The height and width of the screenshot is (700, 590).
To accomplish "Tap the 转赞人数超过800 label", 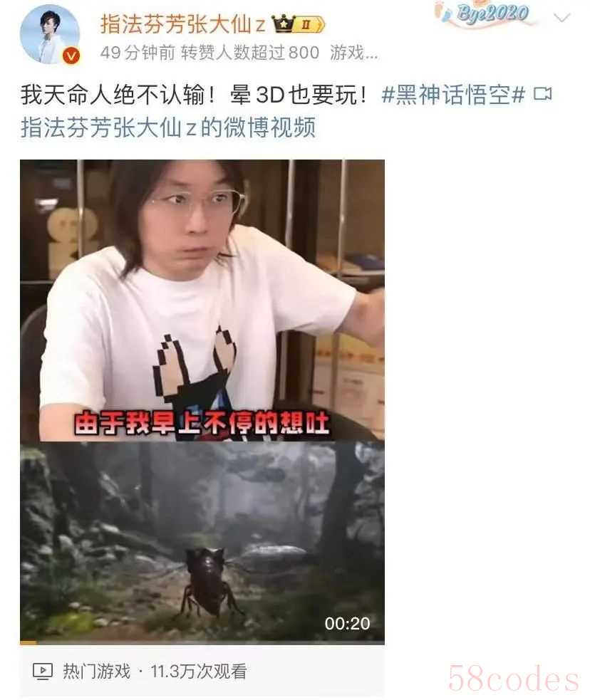I will click(250, 53).
